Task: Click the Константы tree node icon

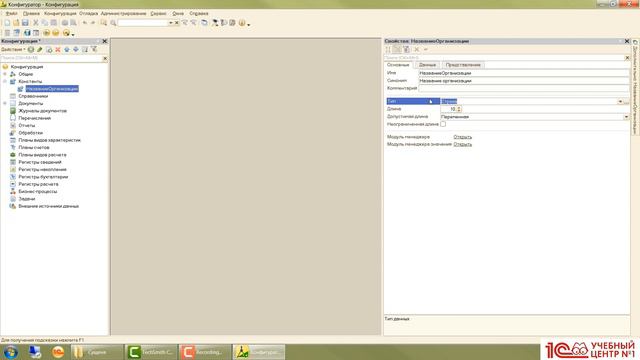Action: point(13,81)
